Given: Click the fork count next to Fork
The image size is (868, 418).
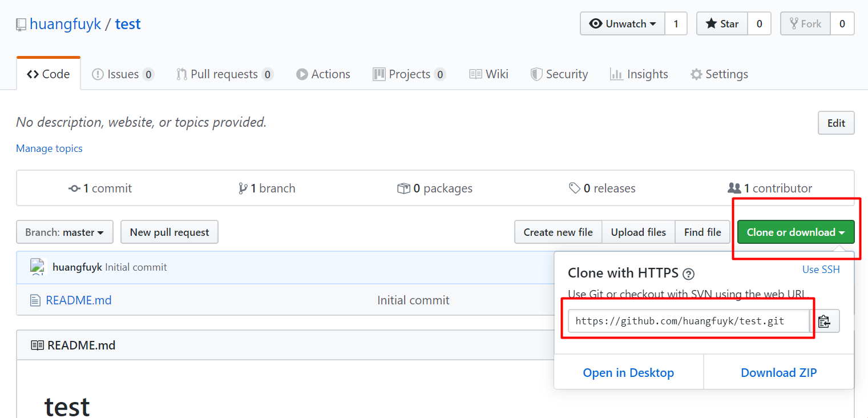Looking at the screenshot, I should pyautogui.click(x=842, y=24).
